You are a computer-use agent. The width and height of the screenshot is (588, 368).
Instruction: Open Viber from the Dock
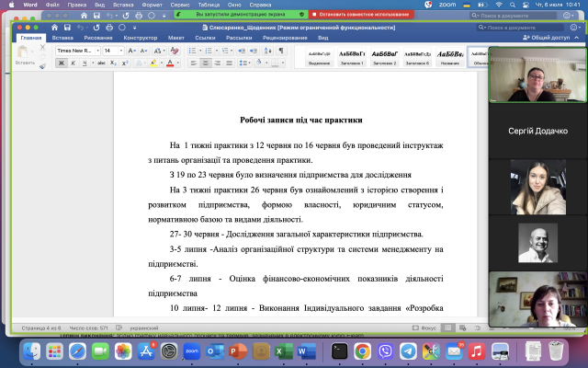pyautogui.click(x=385, y=351)
